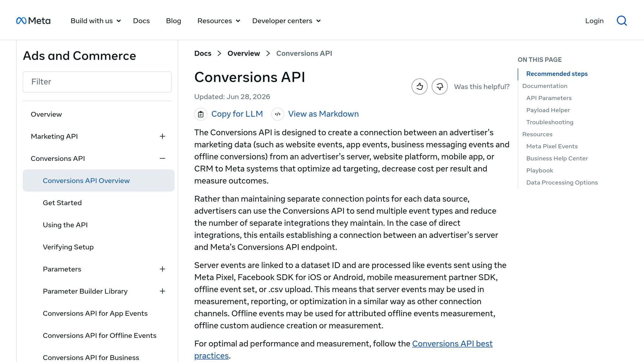Go to Docs in top navigation
Viewport: 644px width, 362px height.
tap(141, 21)
